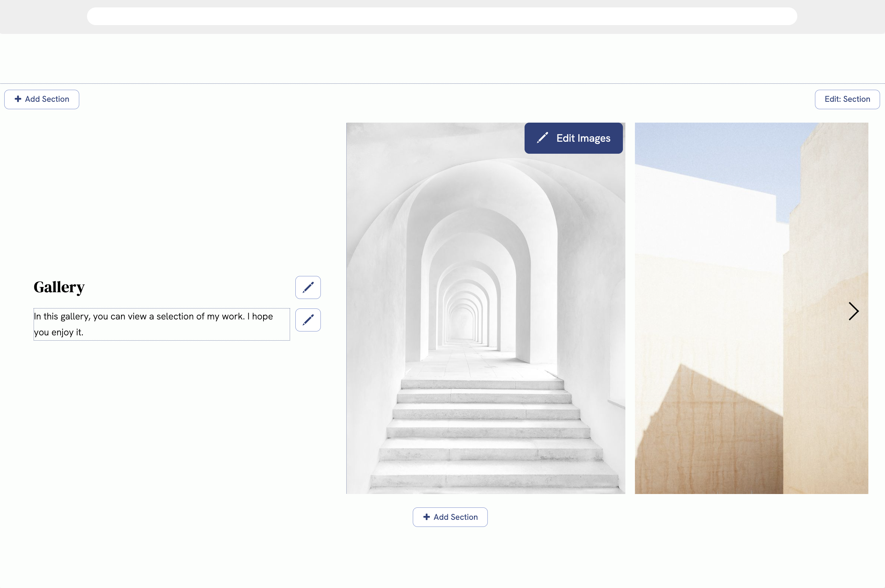This screenshot has height=588, width=885.
Task: Select the Gallery heading text
Action: coord(59,287)
